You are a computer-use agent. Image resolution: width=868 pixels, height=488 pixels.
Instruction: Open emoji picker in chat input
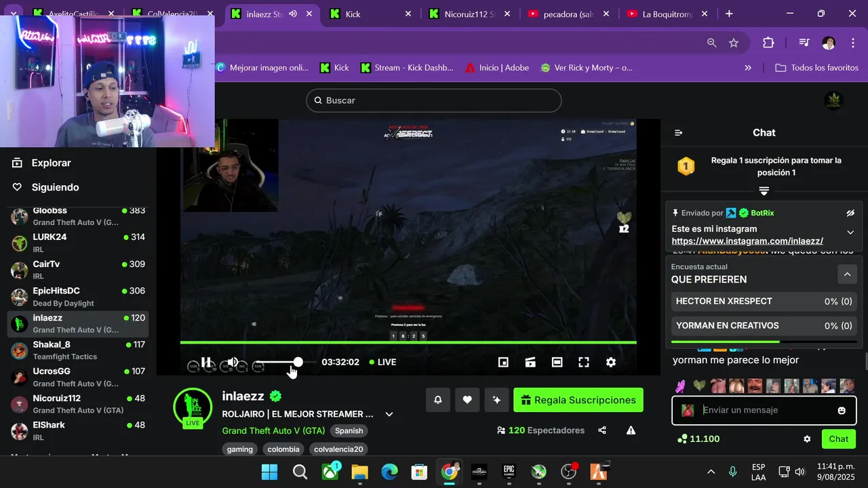[x=842, y=411]
